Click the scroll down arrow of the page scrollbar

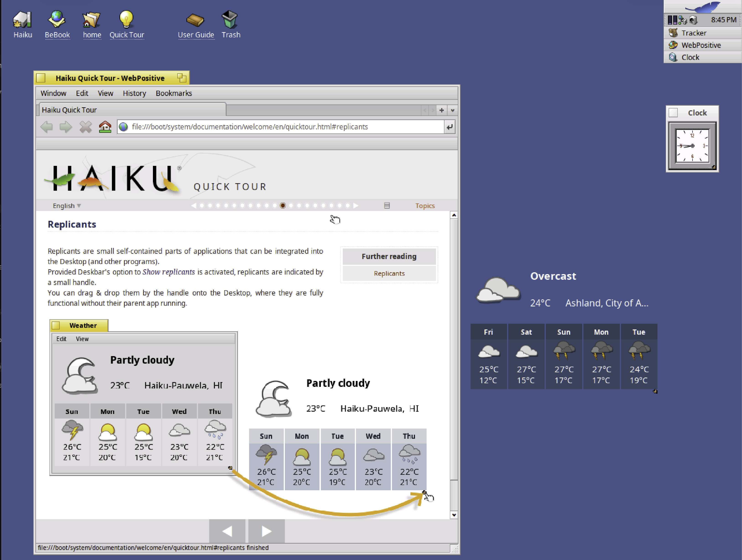[454, 515]
